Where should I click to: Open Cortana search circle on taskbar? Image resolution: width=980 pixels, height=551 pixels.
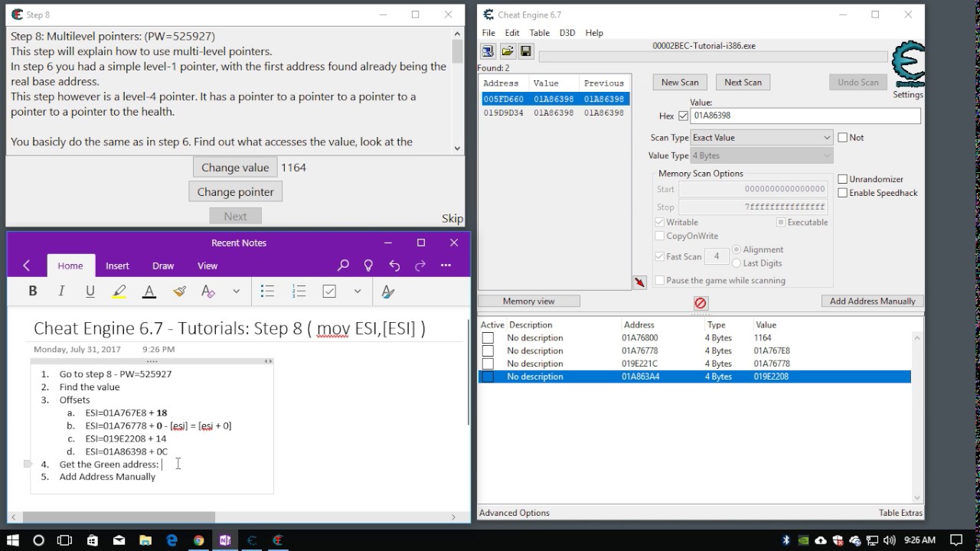pos(39,540)
